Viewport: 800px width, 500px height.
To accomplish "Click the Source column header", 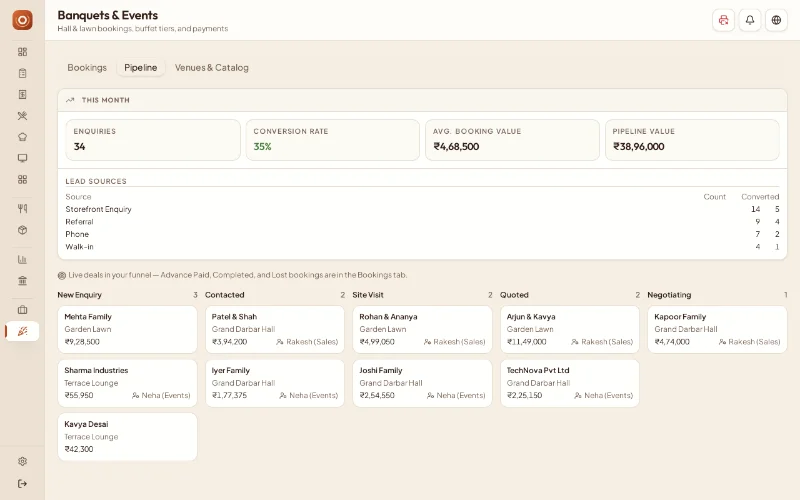I will click(x=78, y=196).
